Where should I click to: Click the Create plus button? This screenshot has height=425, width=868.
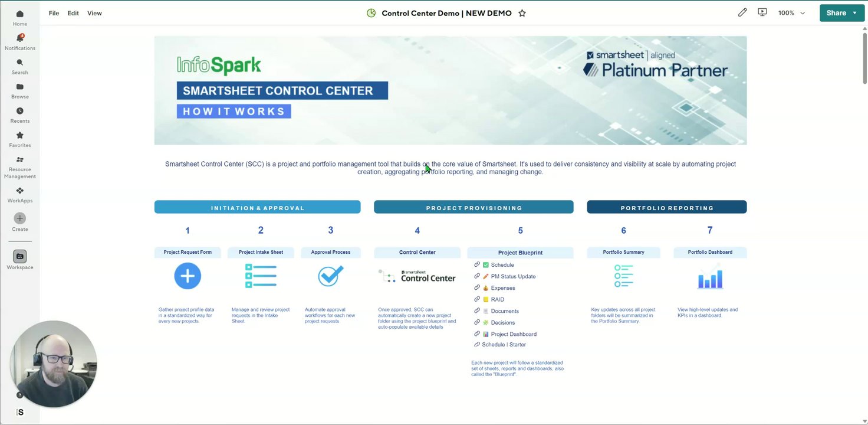[19, 218]
